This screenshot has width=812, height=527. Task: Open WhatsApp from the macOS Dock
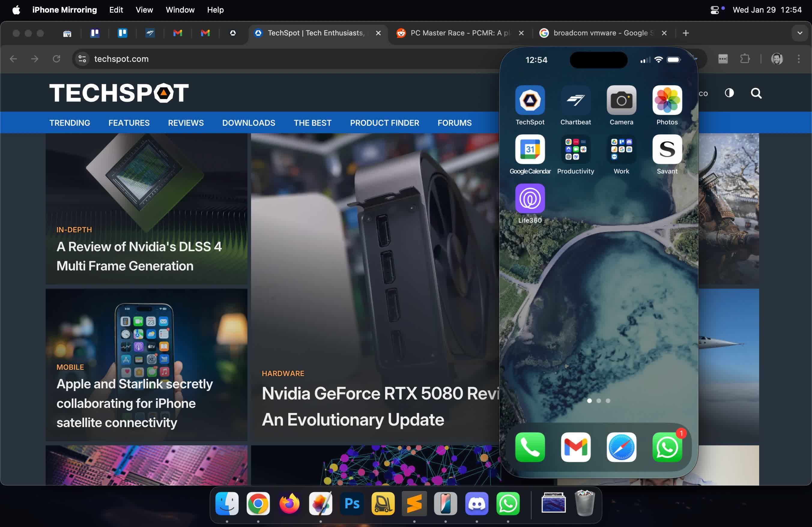pos(508,504)
